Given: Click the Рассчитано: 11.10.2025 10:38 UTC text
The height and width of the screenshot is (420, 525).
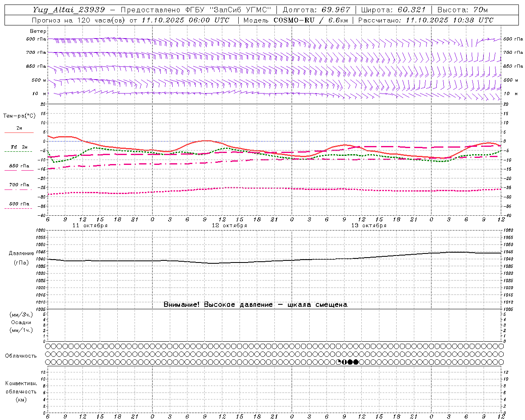Looking at the screenshot, I should click(426, 20).
